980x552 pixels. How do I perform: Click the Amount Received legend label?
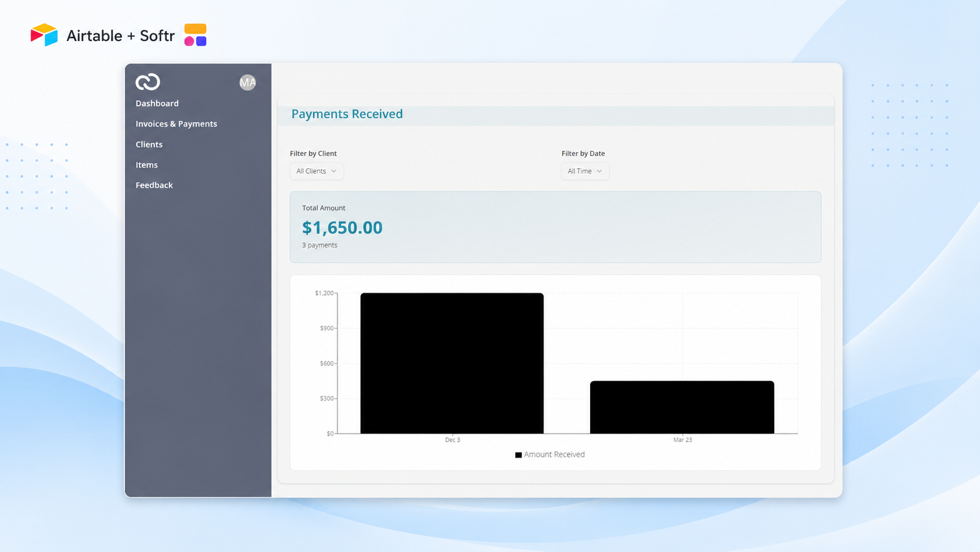coord(554,455)
